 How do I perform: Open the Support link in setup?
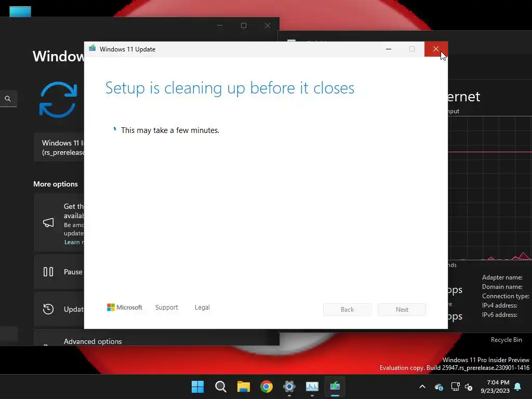[x=167, y=308]
